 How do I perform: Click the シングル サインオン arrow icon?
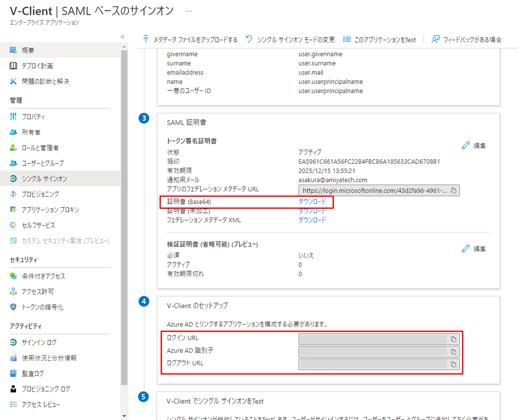click(x=13, y=178)
